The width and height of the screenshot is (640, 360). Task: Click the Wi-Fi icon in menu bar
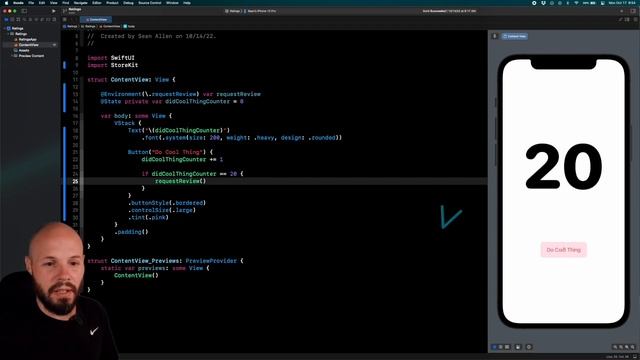[576, 3]
